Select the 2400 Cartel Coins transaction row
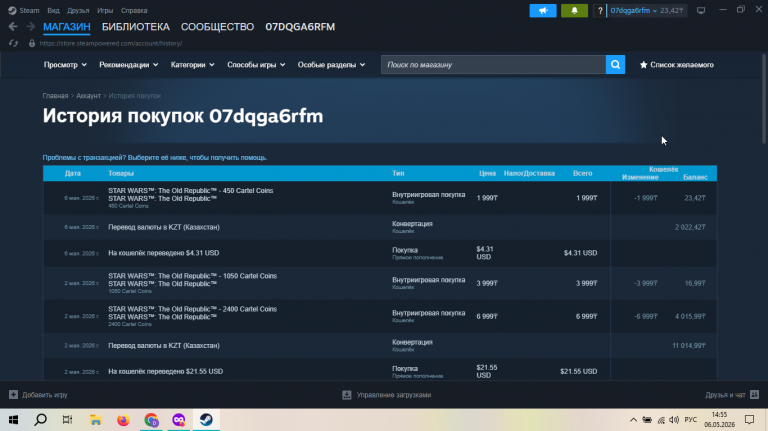 [380, 316]
